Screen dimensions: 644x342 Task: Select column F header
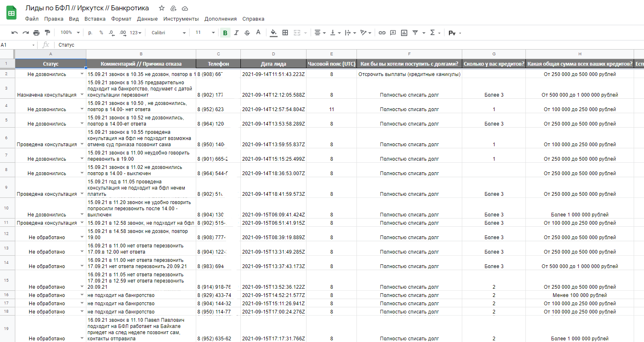tap(409, 54)
